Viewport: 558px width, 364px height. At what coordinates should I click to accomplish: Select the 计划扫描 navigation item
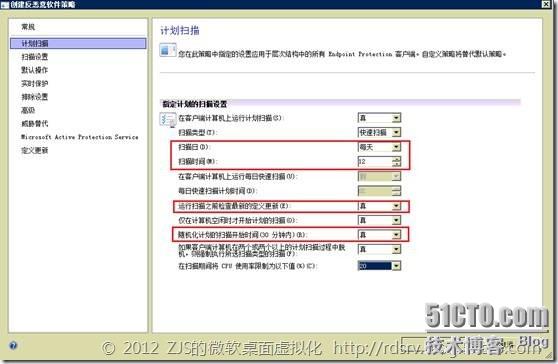(x=78, y=43)
